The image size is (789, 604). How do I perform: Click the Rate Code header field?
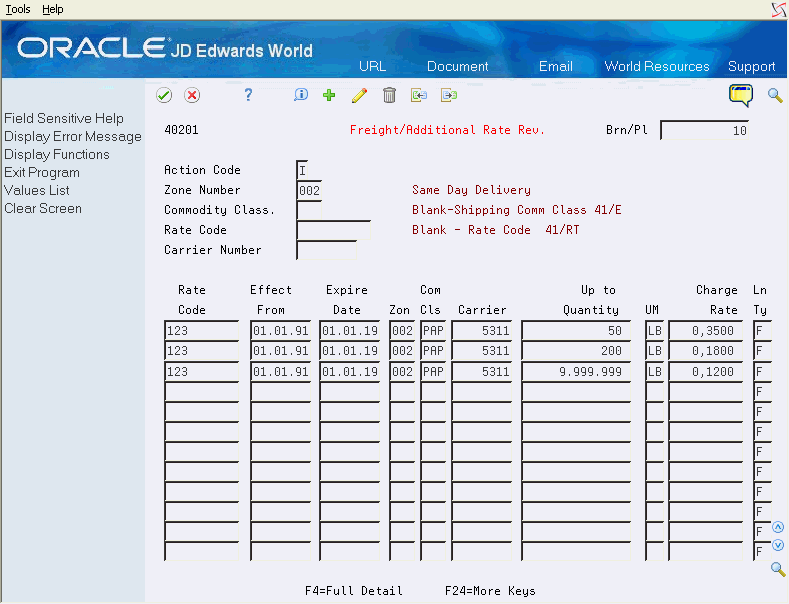pyautogui.click(x=334, y=231)
